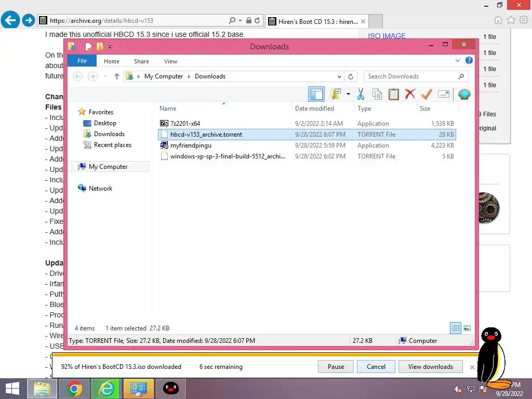Expand the Explorer ribbon chevron
Viewport: 532px width, 399px height.
pos(457,61)
